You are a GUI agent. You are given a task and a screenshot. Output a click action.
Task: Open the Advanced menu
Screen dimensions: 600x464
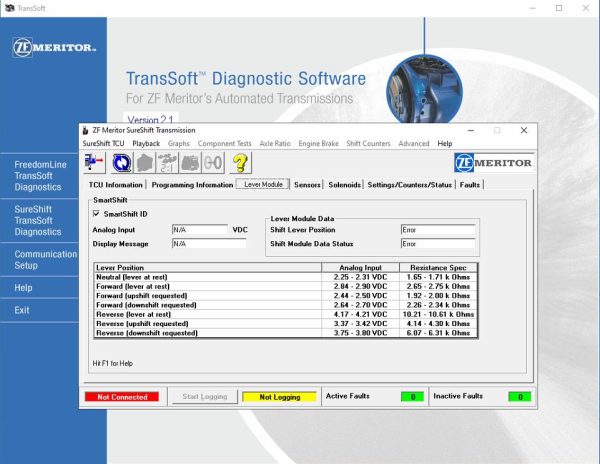tap(414, 143)
